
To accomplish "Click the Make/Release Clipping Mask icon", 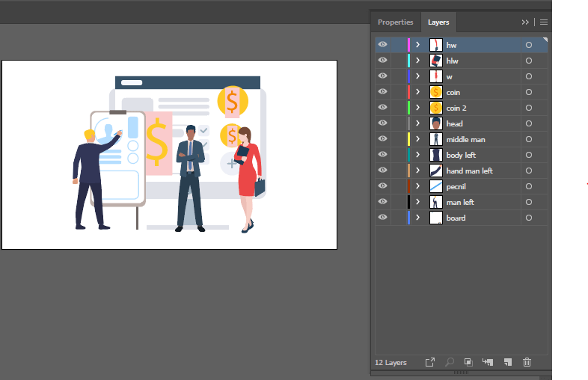I will coord(468,362).
